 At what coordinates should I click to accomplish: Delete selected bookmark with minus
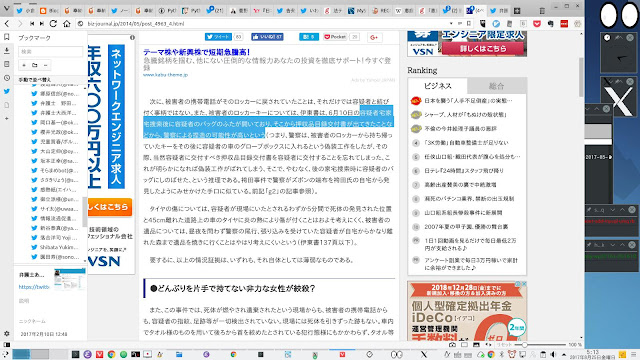(x=45, y=65)
